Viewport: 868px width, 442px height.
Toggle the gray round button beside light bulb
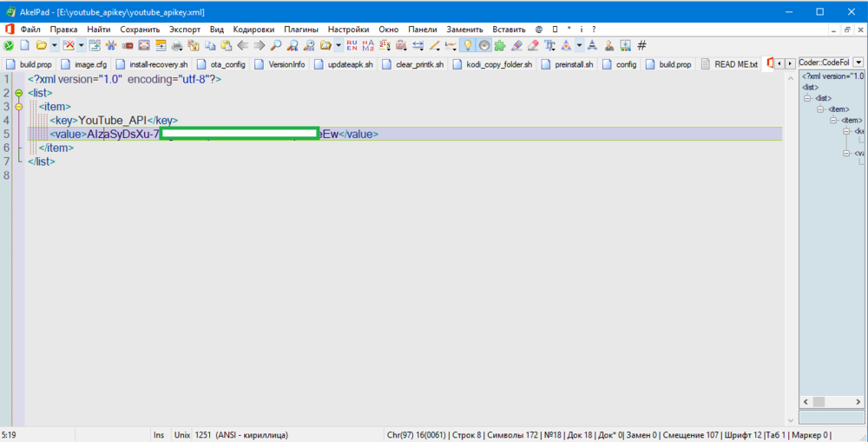click(483, 45)
